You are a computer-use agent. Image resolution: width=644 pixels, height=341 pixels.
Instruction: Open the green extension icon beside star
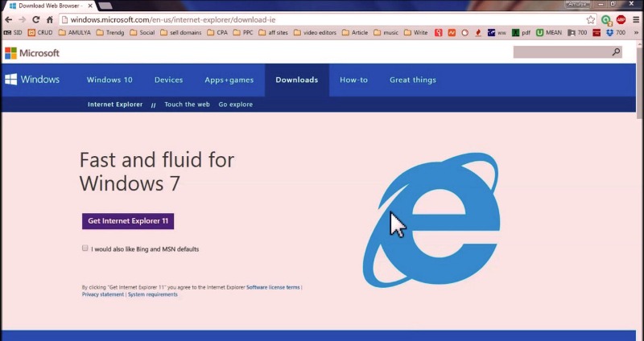coord(606,19)
